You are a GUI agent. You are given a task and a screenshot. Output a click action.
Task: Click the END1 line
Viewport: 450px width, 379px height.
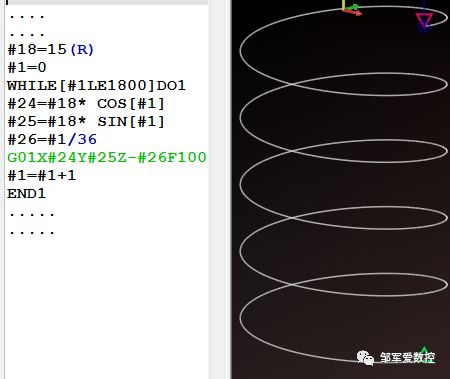pos(26,194)
